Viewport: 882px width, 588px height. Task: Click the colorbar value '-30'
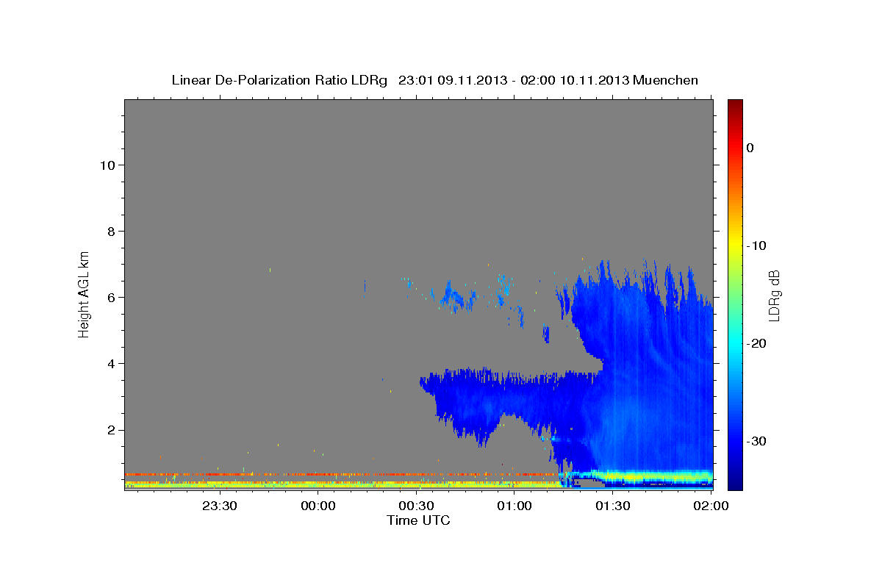tap(757, 441)
